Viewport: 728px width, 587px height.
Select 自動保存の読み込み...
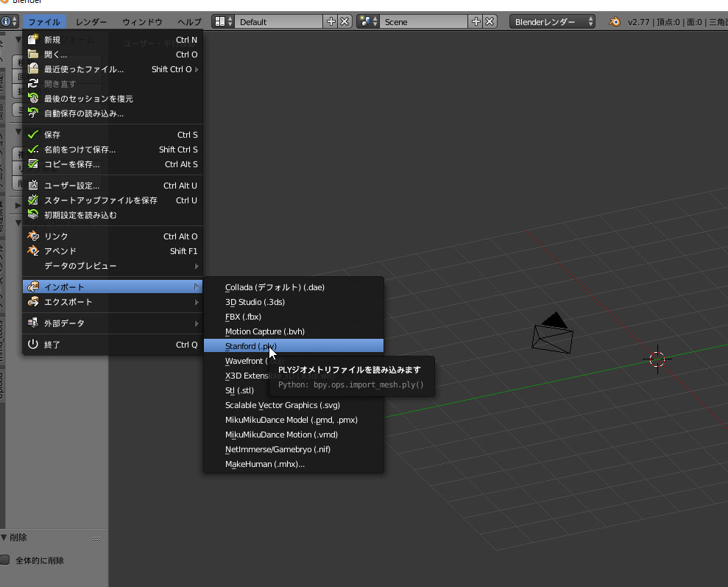[113, 113]
